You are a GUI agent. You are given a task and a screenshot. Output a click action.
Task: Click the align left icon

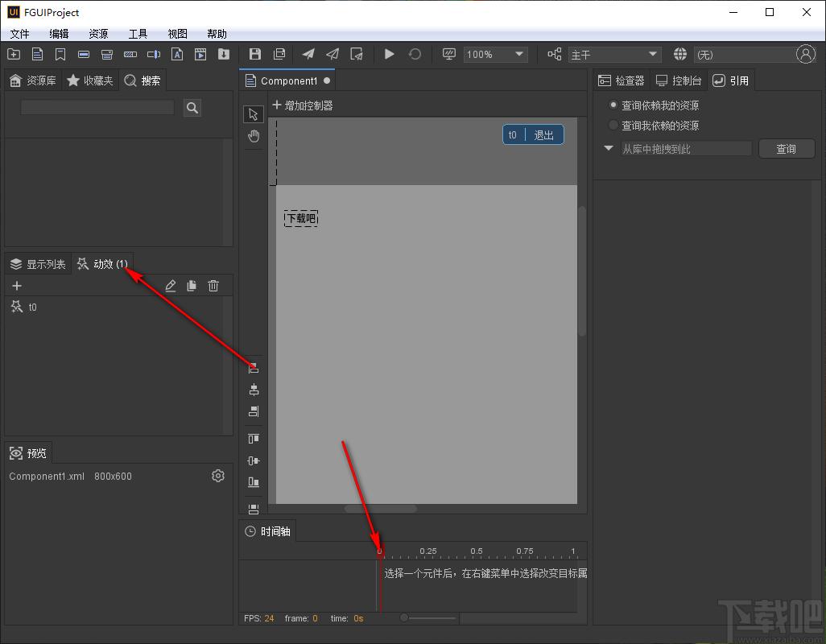click(x=254, y=368)
